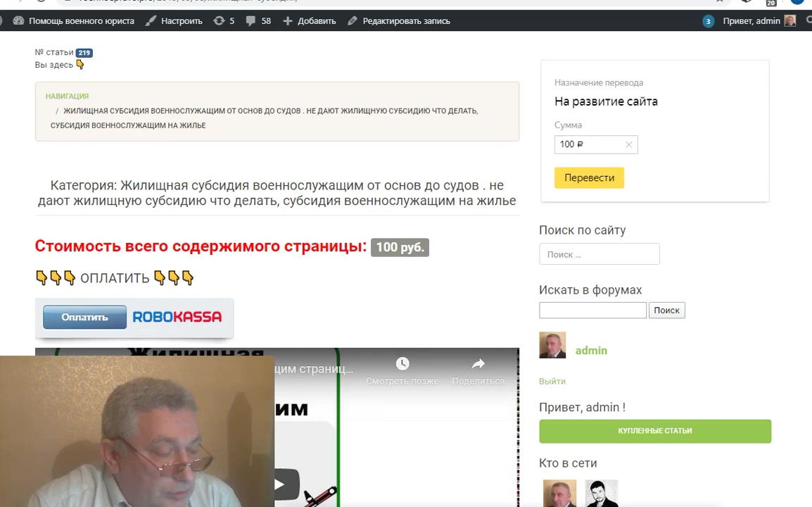
Task: Focus the Поиск по сайту search field
Action: [600, 254]
